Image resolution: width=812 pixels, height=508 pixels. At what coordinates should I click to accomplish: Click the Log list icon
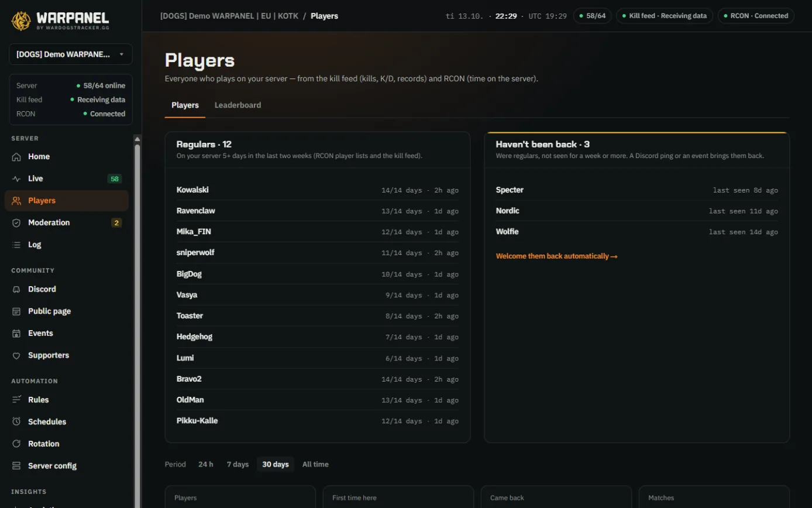pyautogui.click(x=16, y=245)
